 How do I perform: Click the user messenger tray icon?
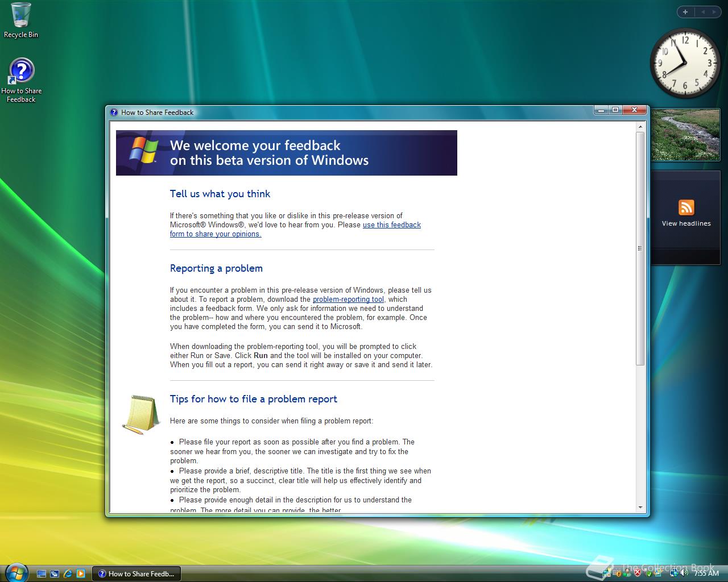[x=627, y=573]
